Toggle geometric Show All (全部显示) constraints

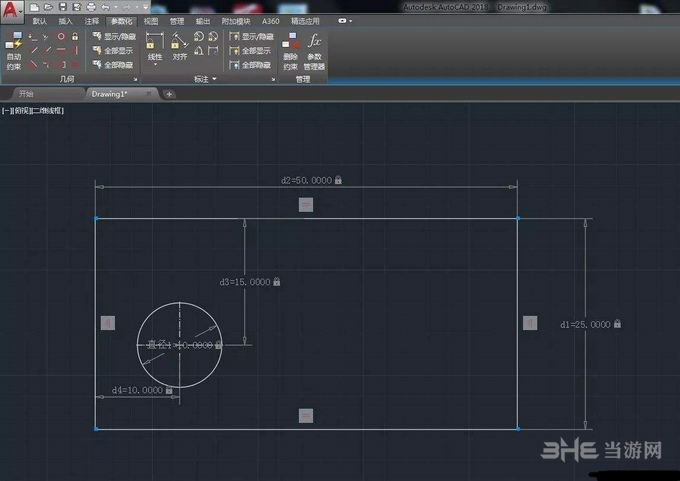point(115,50)
